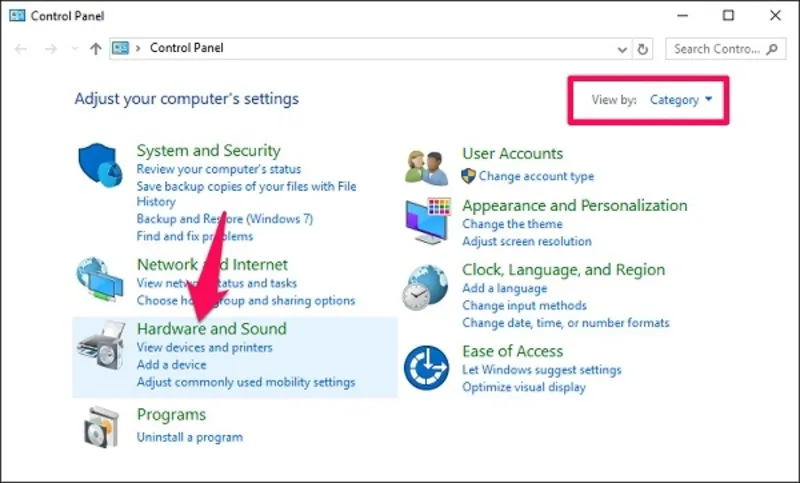The image size is (800, 483).
Task: Open System and Security heading link
Action: [x=209, y=150]
